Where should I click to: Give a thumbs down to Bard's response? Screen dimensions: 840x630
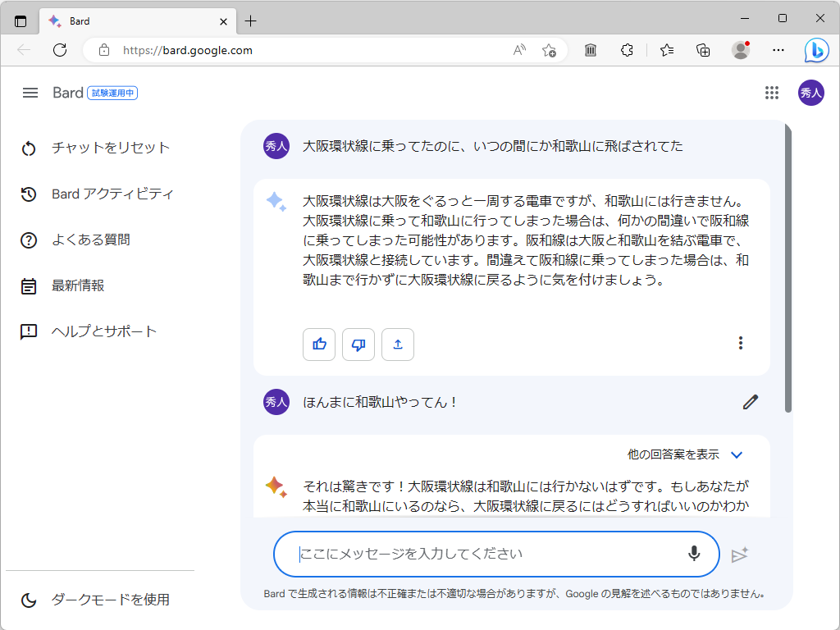358,345
